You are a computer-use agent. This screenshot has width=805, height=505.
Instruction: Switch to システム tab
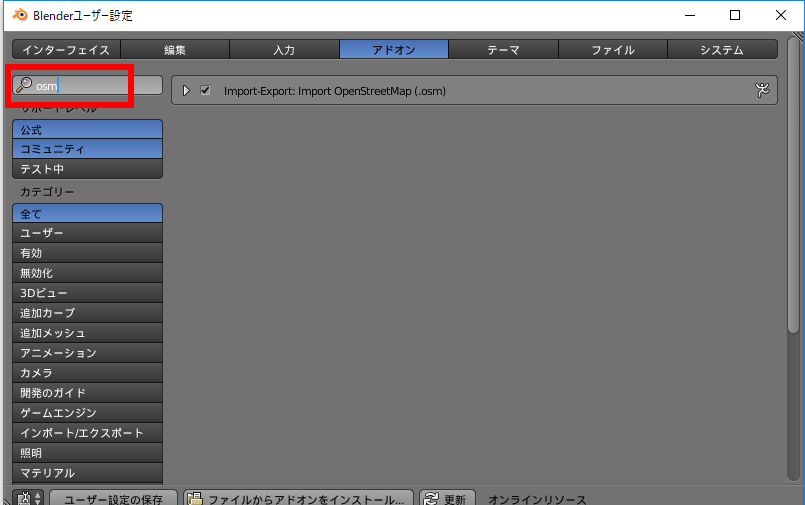pos(722,50)
